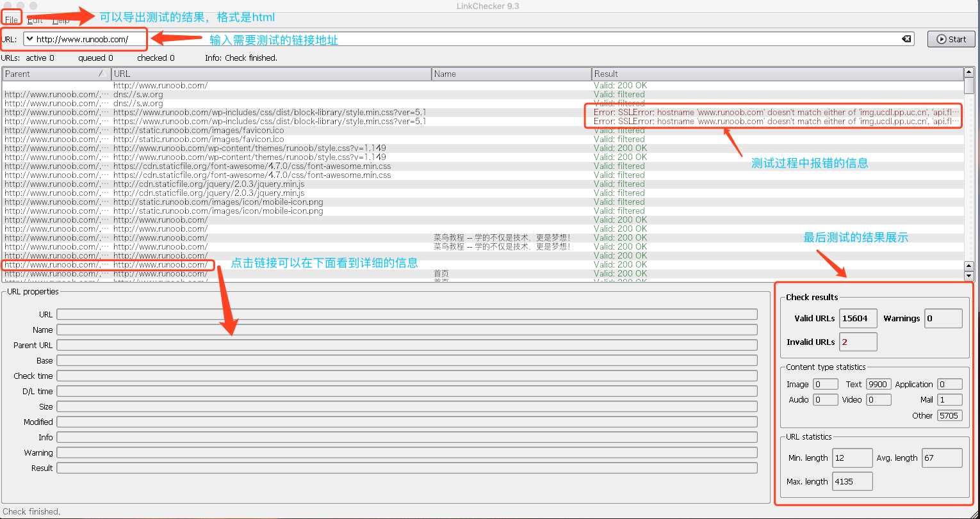Select first jquery.min.js URL row
980x519 pixels.
coord(483,184)
